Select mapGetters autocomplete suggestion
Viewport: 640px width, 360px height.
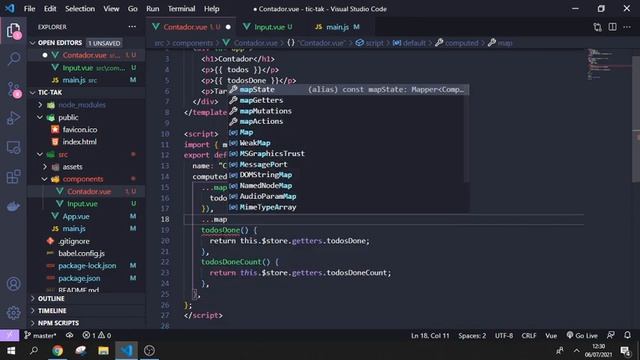348,100
